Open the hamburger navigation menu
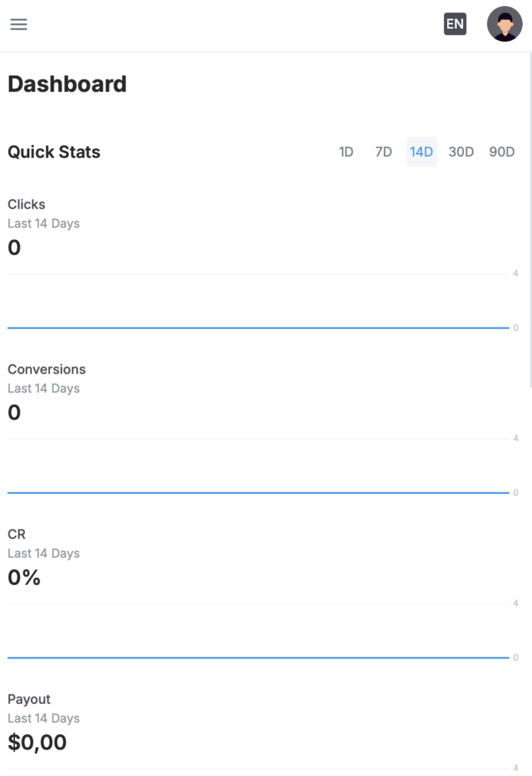This screenshot has width=532, height=776. [x=19, y=24]
